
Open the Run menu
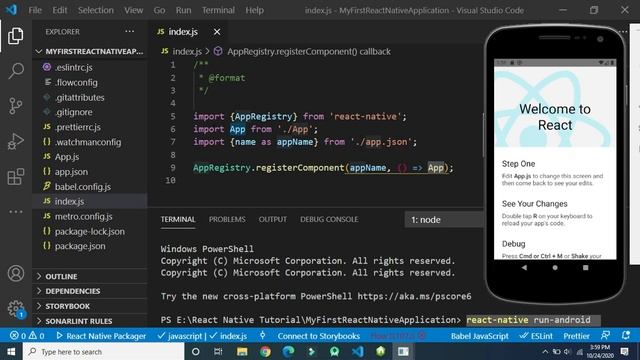tap(183, 10)
